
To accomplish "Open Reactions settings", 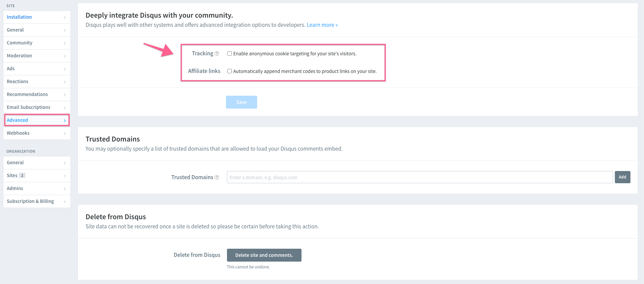I will pyautogui.click(x=37, y=81).
